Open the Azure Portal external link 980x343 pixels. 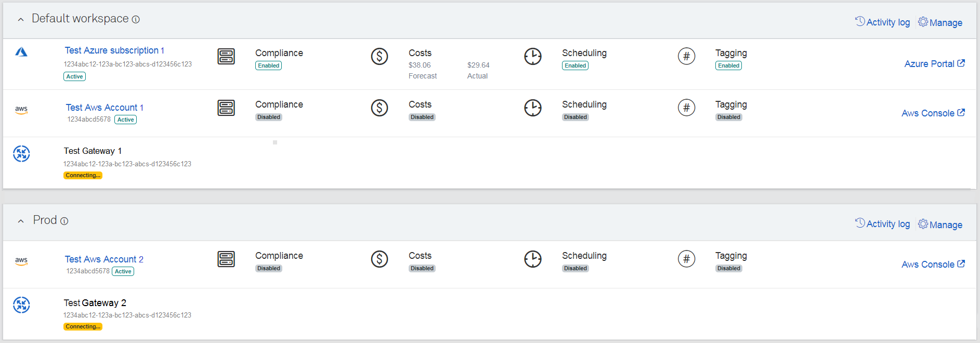934,63
